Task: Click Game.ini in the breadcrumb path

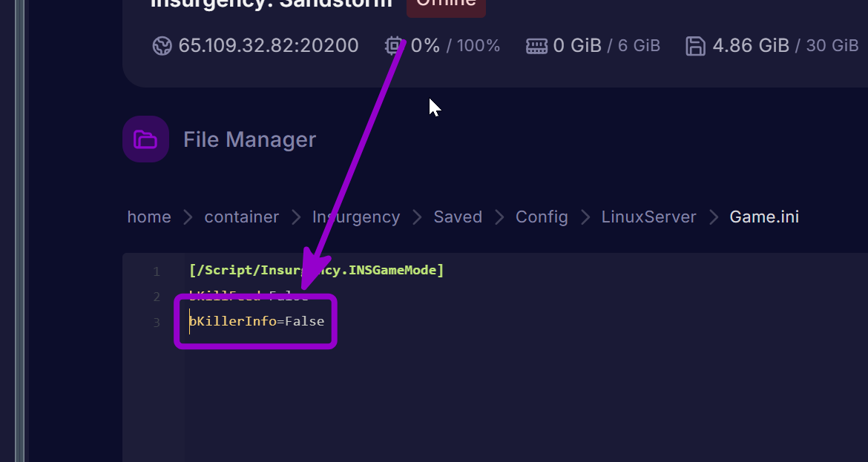Action: tap(764, 217)
